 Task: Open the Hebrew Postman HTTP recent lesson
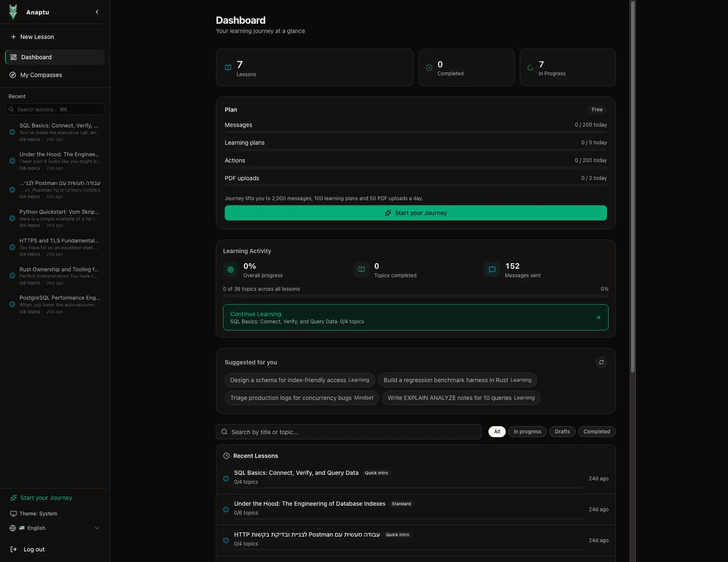(x=416, y=540)
